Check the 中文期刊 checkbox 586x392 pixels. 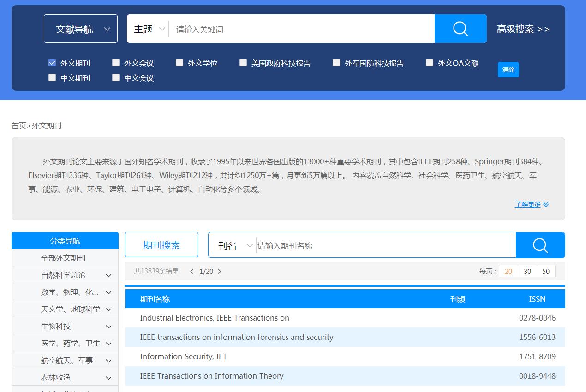(x=52, y=77)
